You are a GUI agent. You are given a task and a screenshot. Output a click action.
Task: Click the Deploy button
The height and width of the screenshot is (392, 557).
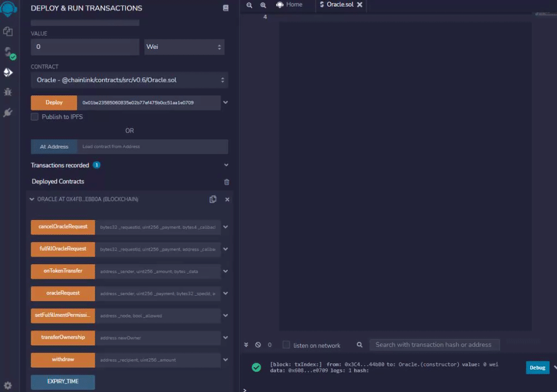coord(54,102)
